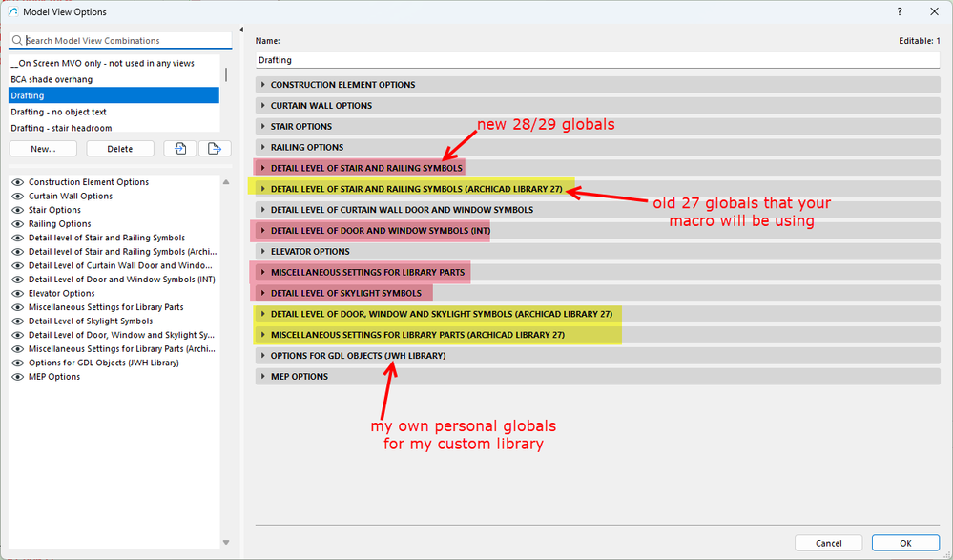Select '__On Screen MVO only' combination
Screen dimensions: 953x560
(x=114, y=63)
